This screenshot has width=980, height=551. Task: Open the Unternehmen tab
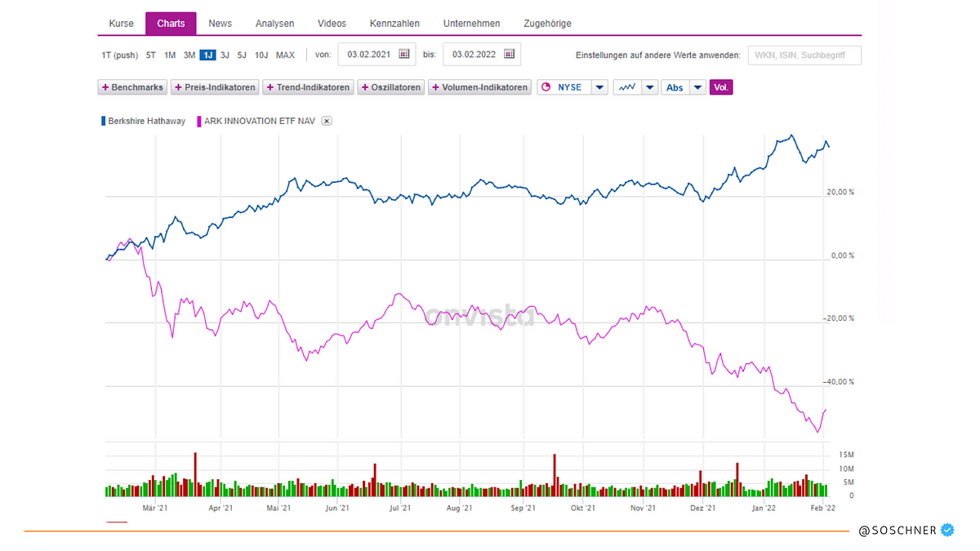click(x=471, y=24)
